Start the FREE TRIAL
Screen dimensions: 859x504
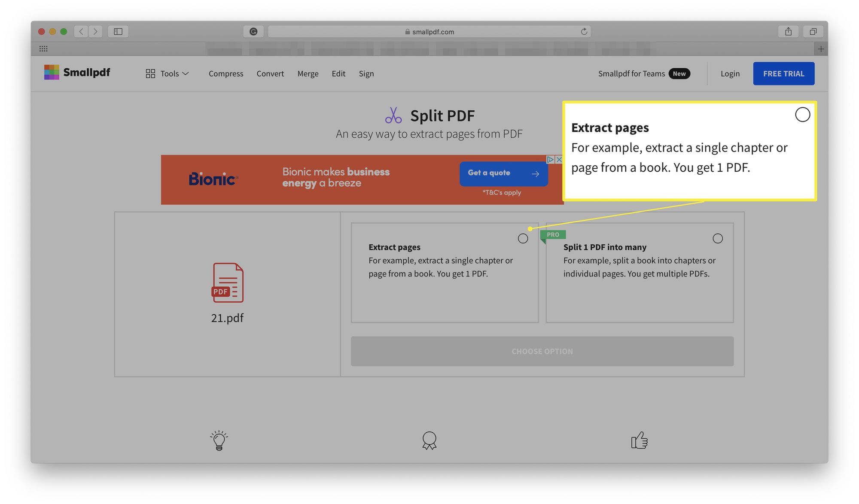pyautogui.click(x=784, y=73)
